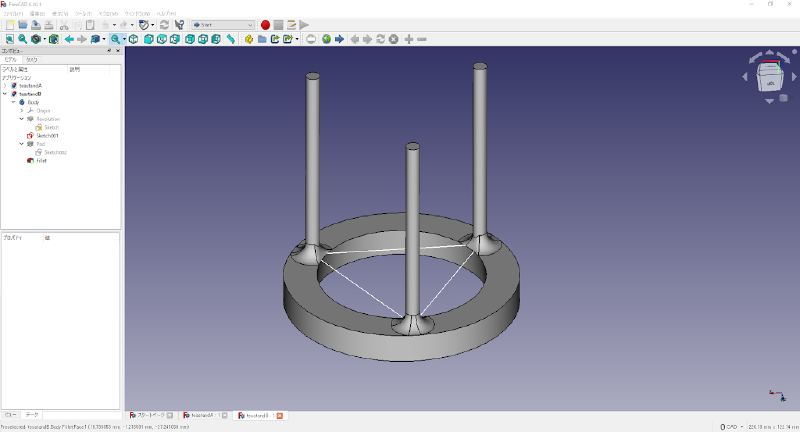Go back using the teal left arrow
This screenshot has height=432, width=800.
(x=69, y=39)
